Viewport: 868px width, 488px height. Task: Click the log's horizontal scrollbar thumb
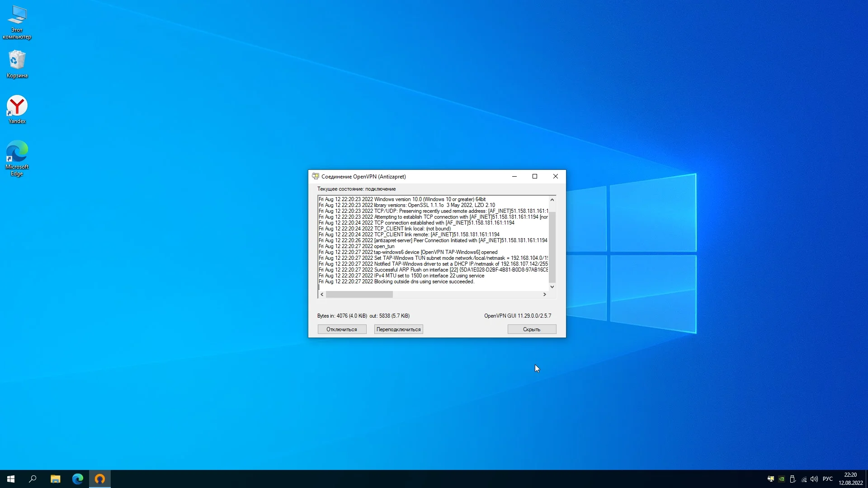pos(359,294)
